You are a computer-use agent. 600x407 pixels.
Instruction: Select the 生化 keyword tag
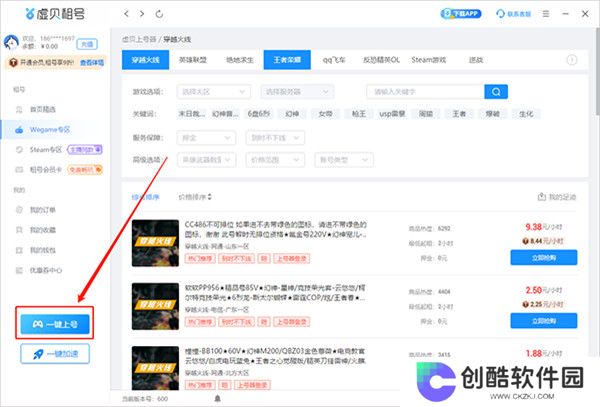526,114
